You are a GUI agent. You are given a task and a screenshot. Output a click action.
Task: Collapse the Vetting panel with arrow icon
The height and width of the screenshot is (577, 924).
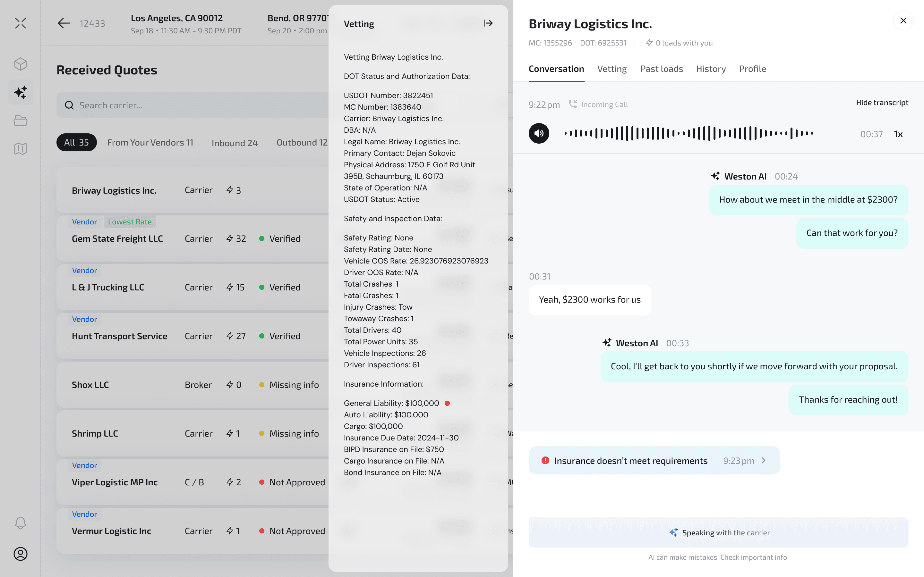[x=488, y=23]
